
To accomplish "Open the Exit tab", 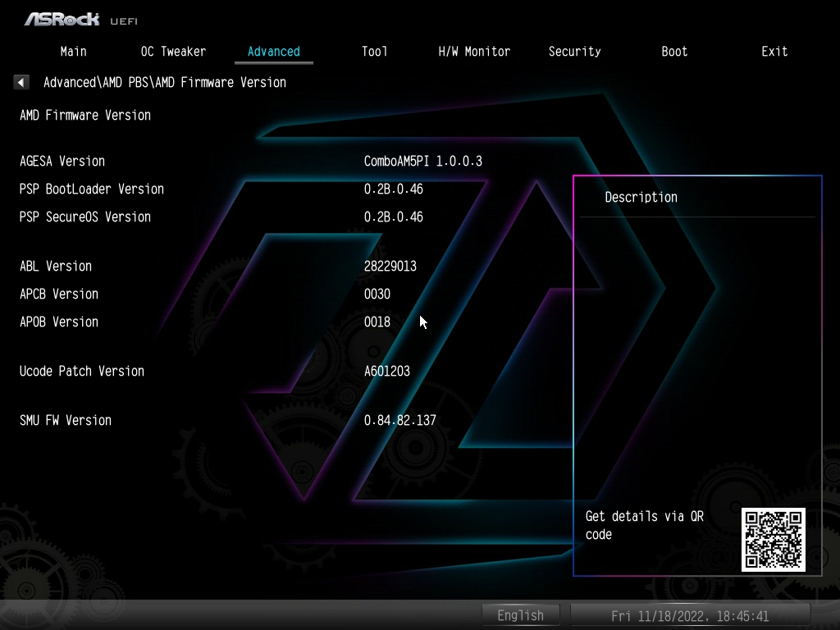I will coord(774,52).
